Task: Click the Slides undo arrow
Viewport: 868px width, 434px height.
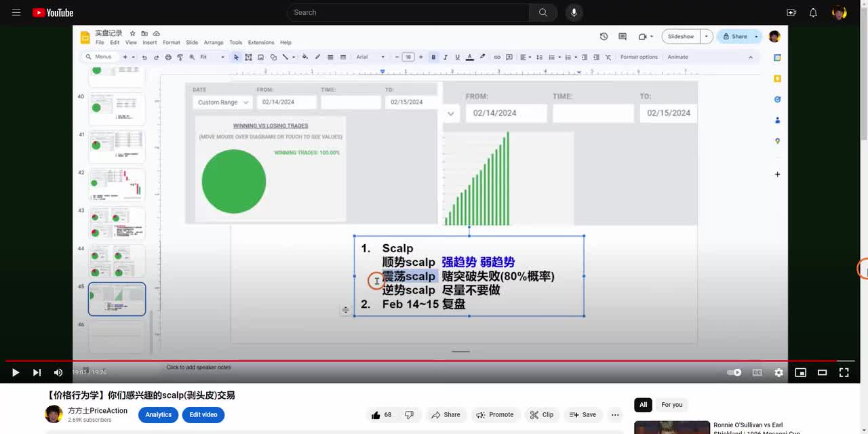Action: pyautogui.click(x=144, y=57)
